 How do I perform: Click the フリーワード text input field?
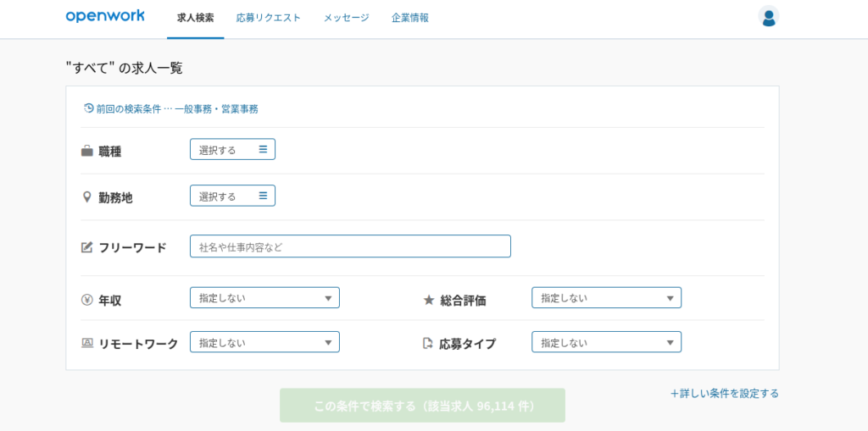[x=350, y=246]
